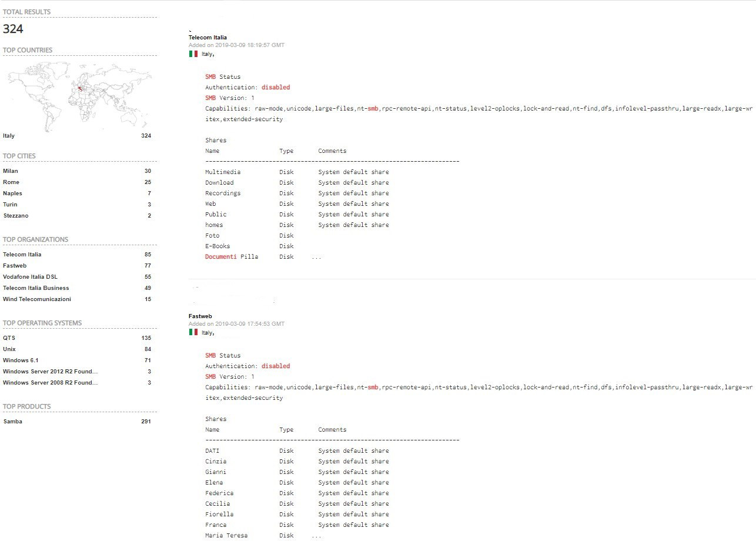This screenshot has width=756, height=541.
Task: Filter by Turin in Top Cities
Action: 10,205
